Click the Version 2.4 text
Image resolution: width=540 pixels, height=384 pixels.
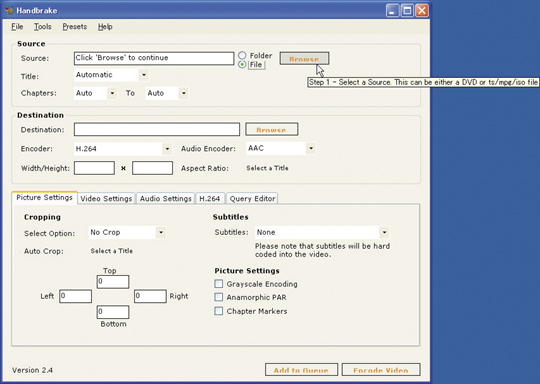pos(32,370)
